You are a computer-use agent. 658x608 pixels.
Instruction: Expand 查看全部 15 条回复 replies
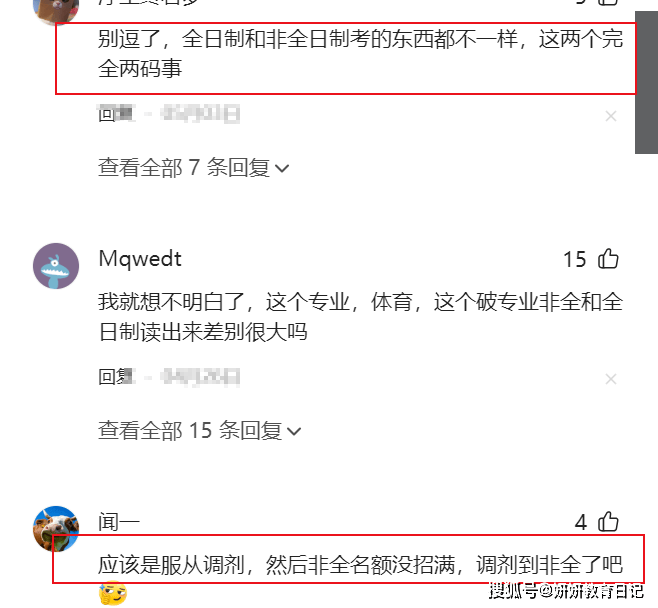200,431
